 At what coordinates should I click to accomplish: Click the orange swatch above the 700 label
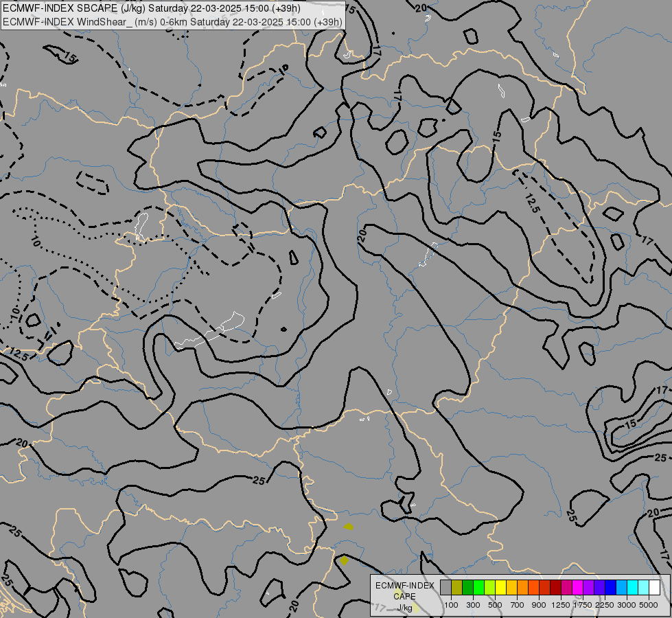click(522, 587)
